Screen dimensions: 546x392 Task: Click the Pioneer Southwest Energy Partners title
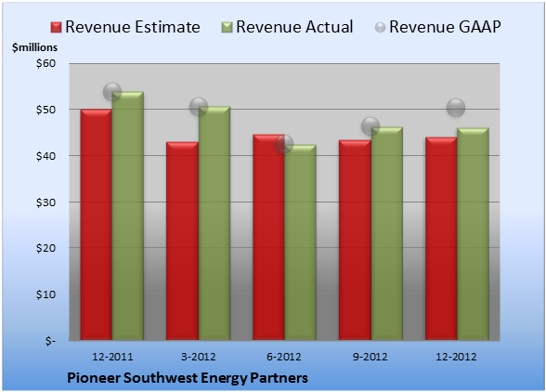(188, 378)
